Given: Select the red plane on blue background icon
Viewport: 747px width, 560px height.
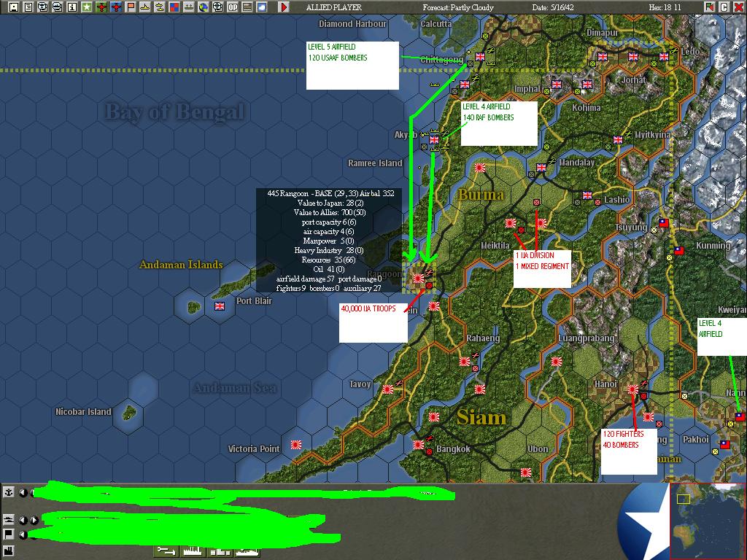Looking at the screenshot, I should click(x=116, y=7).
